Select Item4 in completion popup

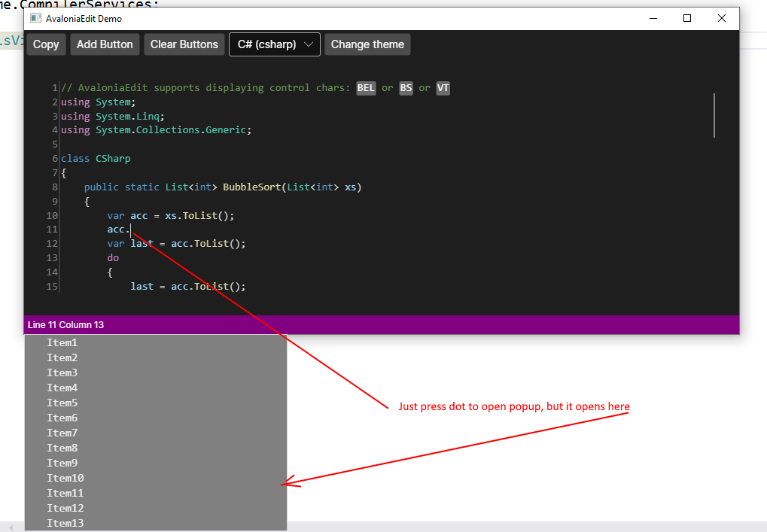156,388
